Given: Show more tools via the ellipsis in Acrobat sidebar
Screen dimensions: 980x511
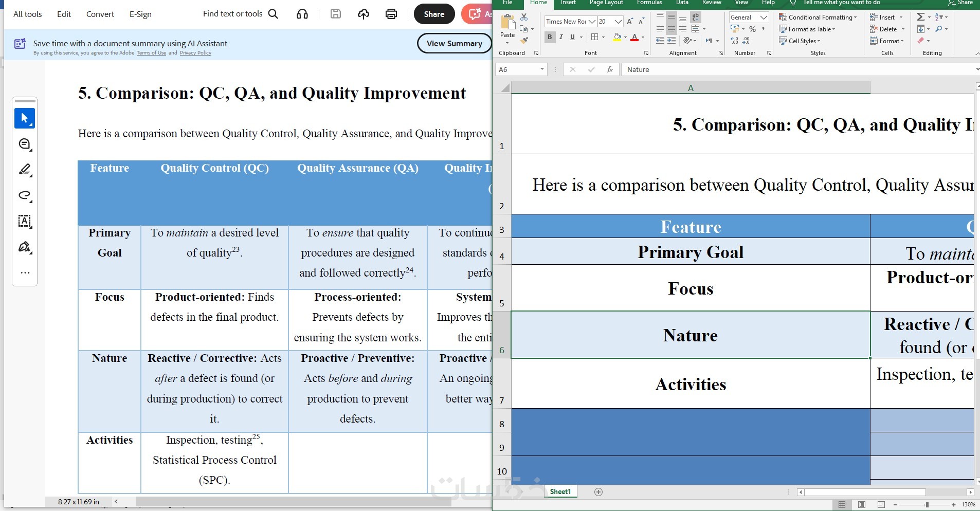Looking at the screenshot, I should (25, 273).
